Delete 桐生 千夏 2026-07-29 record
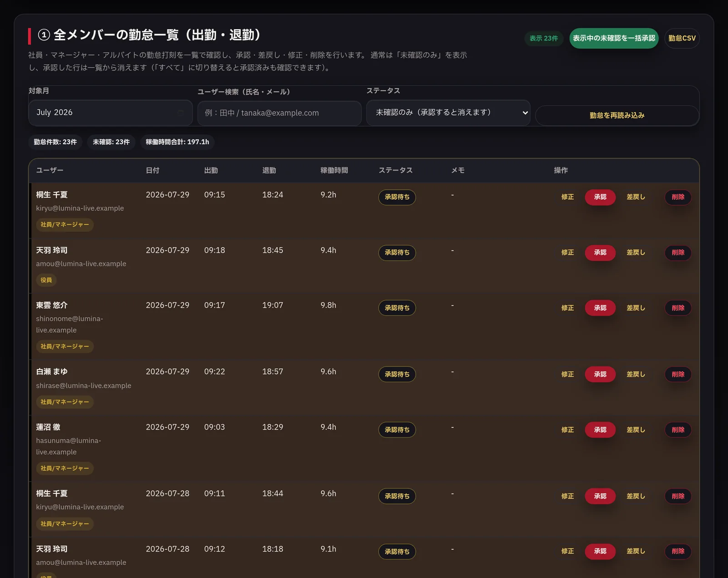Image resolution: width=728 pixels, height=578 pixels. 678,197
